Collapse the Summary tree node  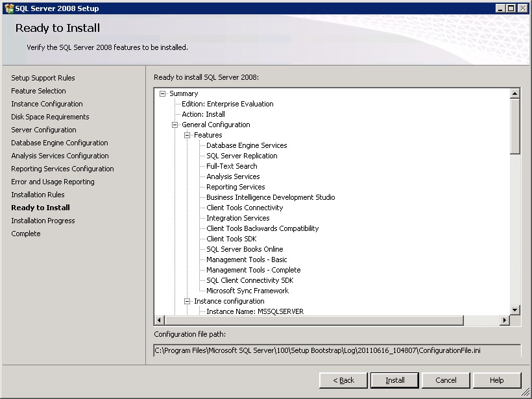(162, 93)
